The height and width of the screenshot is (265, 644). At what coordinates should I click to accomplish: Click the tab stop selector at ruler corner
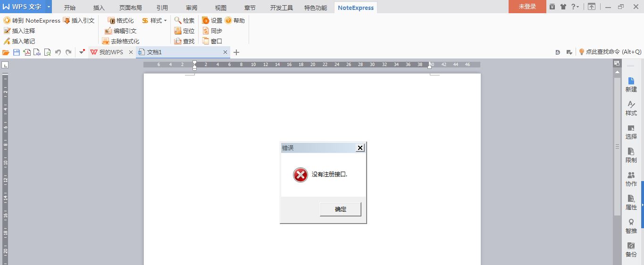pos(5,65)
